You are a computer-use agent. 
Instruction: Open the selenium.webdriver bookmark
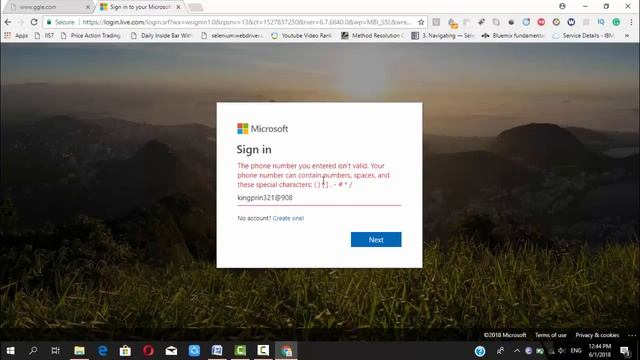coord(232,36)
